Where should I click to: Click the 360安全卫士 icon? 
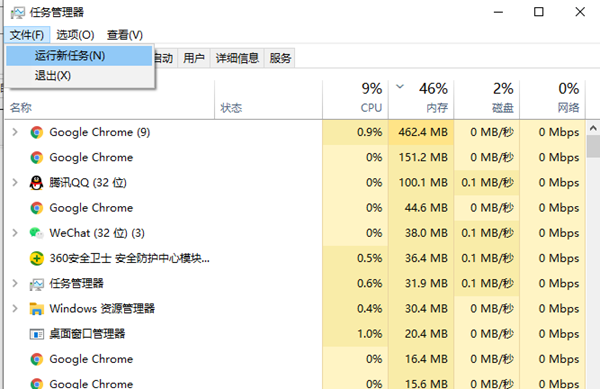pos(37,259)
